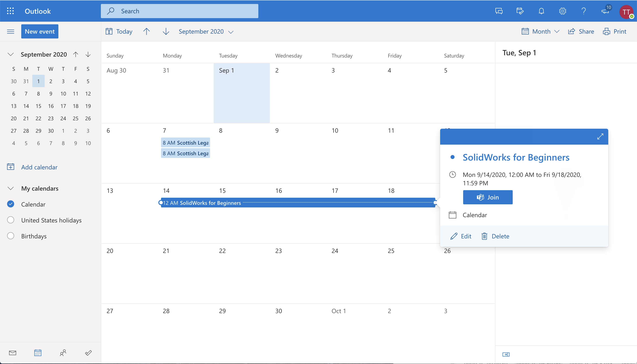This screenshot has height=364, width=637.
Task: Open the notifications bell
Action: point(541,11)
